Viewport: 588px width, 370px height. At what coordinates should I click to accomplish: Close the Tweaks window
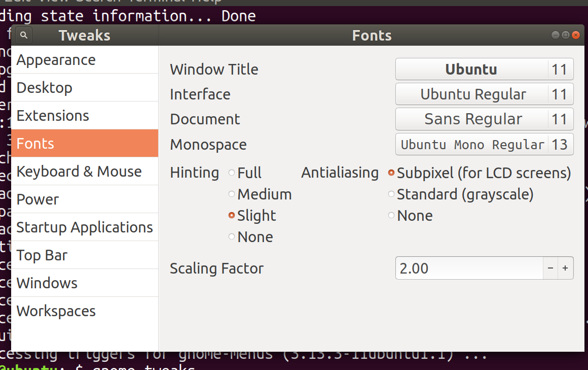[x=575, y=35]
